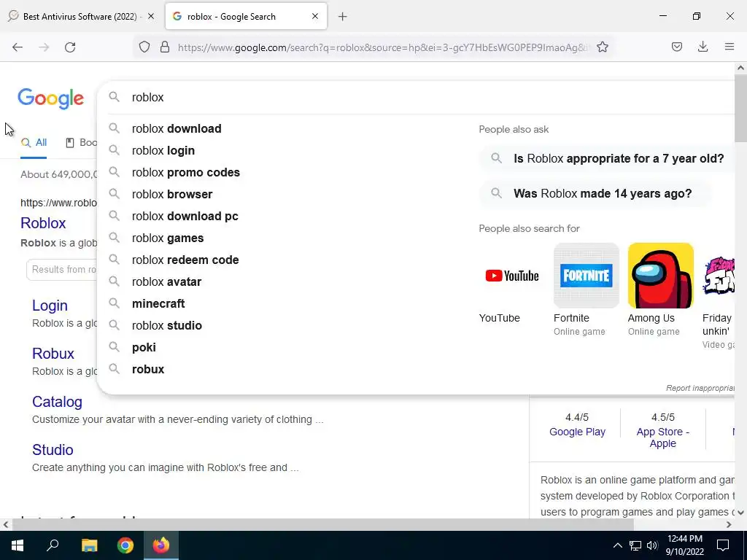Open the Catalog sitelink
This screenshot has width=747, height=560.
57,402
